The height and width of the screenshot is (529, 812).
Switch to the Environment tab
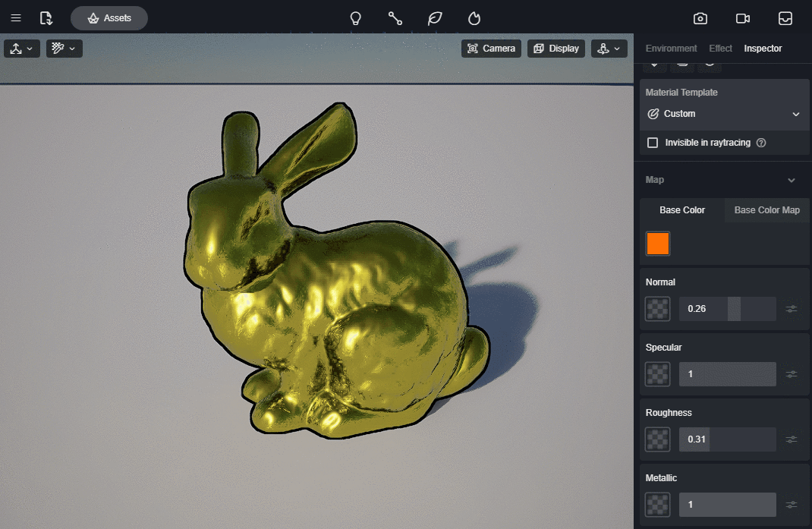coord(671,48)
